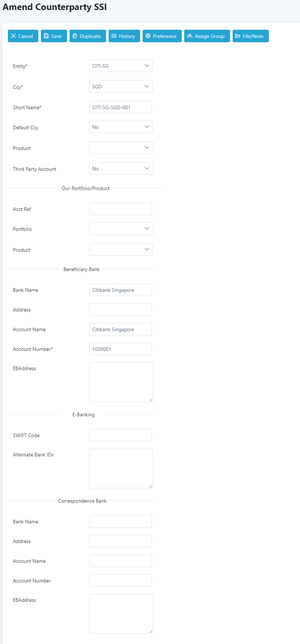Open the Portfolio dropdown
300x644 pixels.
[x=121, y=229]
